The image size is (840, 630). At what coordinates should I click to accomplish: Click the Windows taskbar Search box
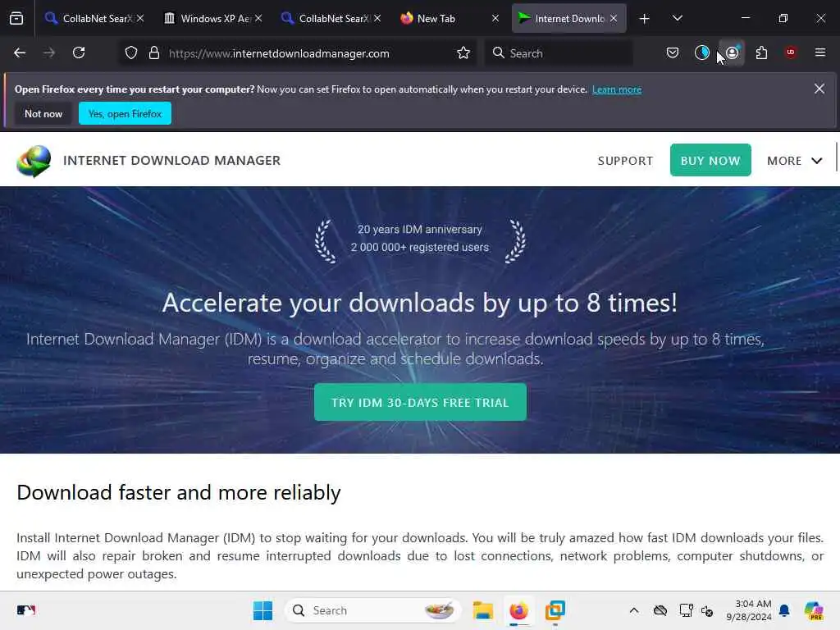click(373, 610)
